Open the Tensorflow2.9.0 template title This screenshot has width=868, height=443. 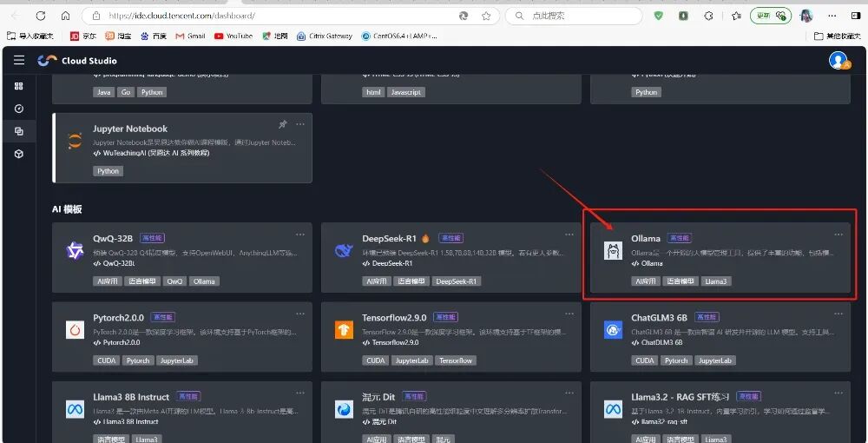coord(394,318)
